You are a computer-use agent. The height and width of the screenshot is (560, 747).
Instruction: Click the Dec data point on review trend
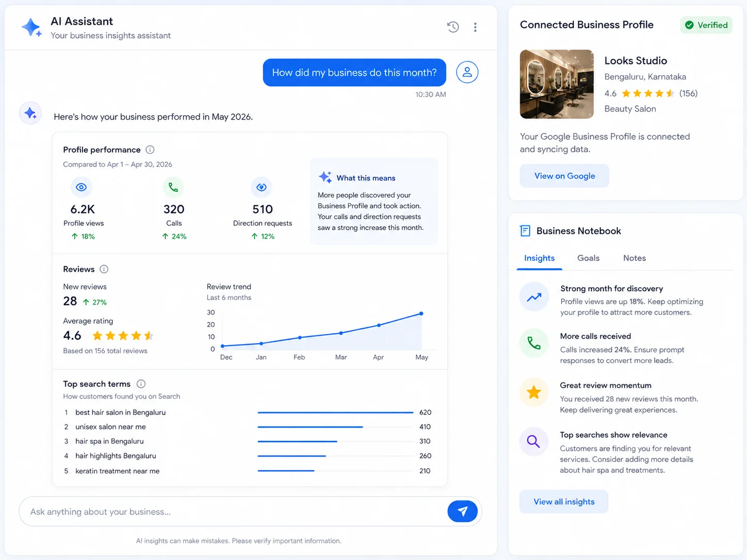click(222, 346)
